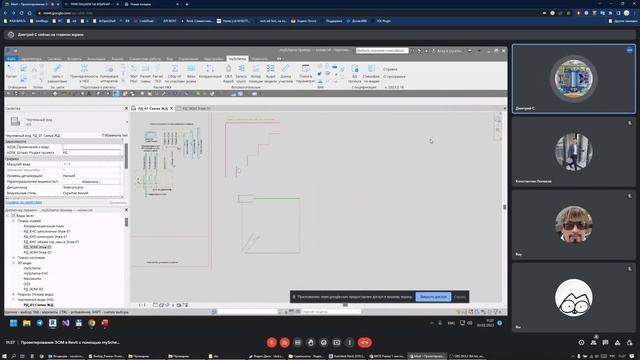Open the Руководящая аппаратура tool
Image resolution: width=640 pixels, height=360 pixels.
coord(109,73)
